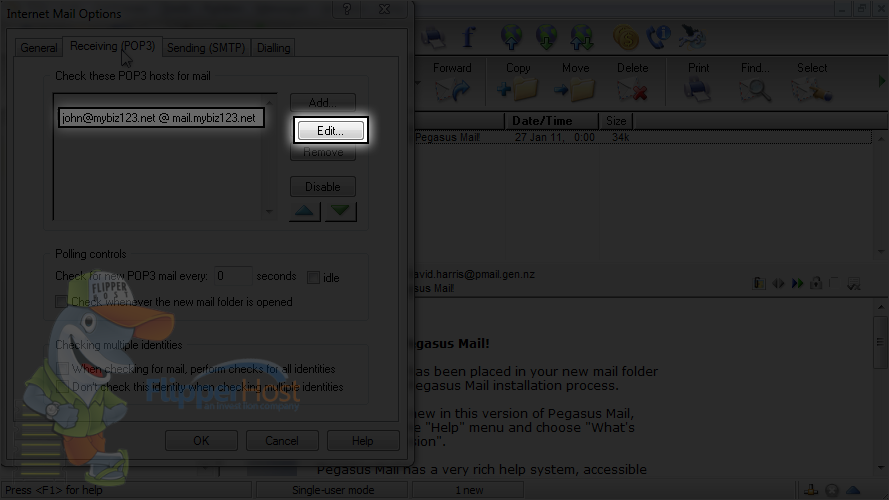This screenshot has width=889, height=500.
Task: Click the message preview scrollbar thumb
Action: pyautogui.click(x=880, y=342)
